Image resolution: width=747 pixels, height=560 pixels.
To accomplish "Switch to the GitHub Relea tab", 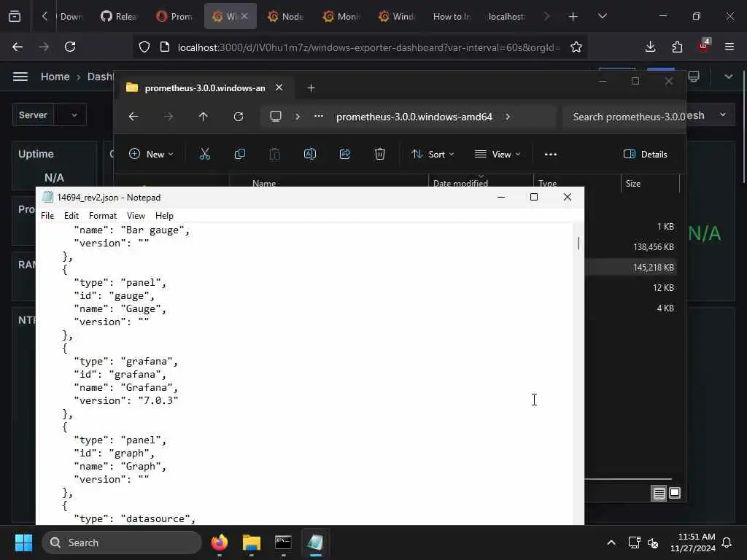I will 119,17.
